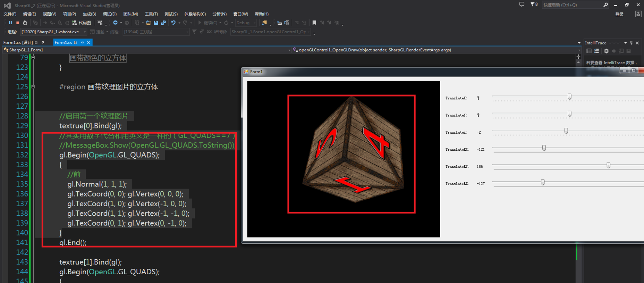
Task: Click the editor split-view handle
Action: 578,57
